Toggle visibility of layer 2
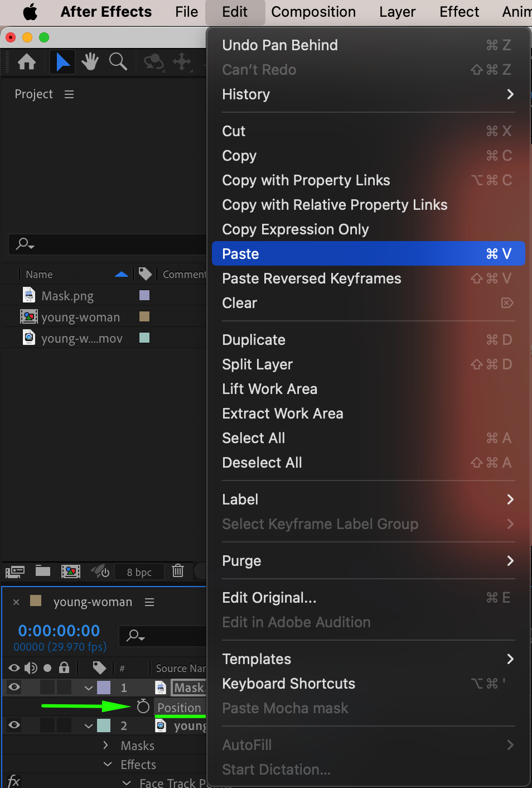 coord(14,725)
